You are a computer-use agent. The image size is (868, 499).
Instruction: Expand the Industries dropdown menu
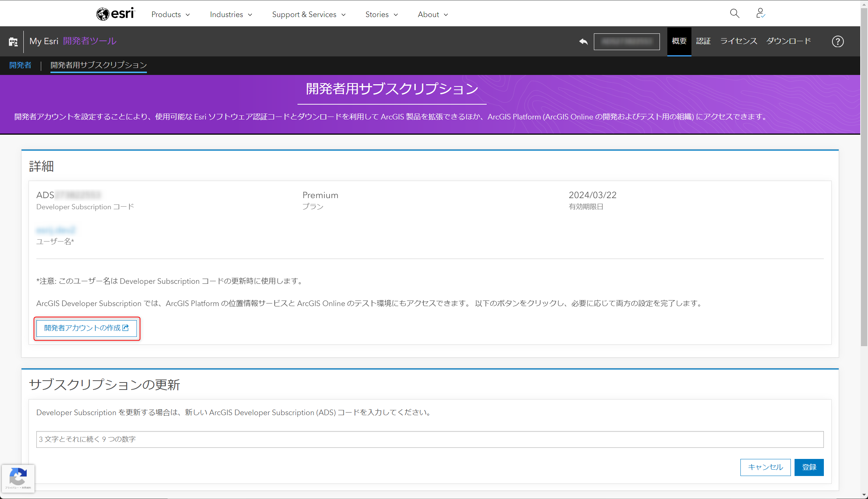point(231,14)
